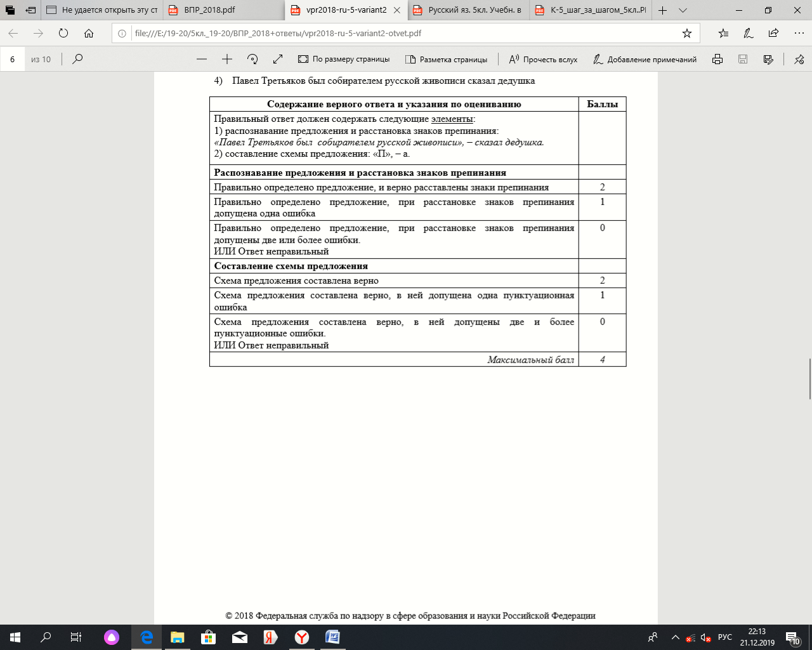Open the tabs you've set aside icon

(10, 10)
